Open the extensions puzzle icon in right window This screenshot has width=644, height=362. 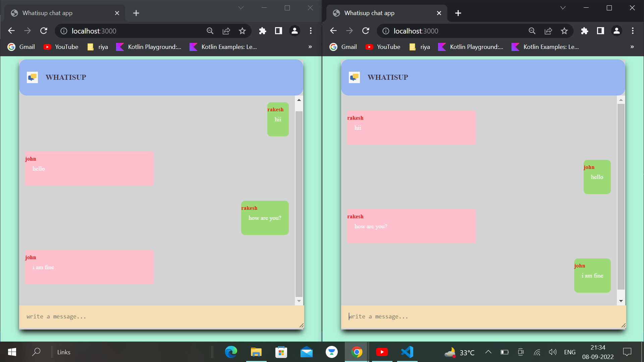585,31
